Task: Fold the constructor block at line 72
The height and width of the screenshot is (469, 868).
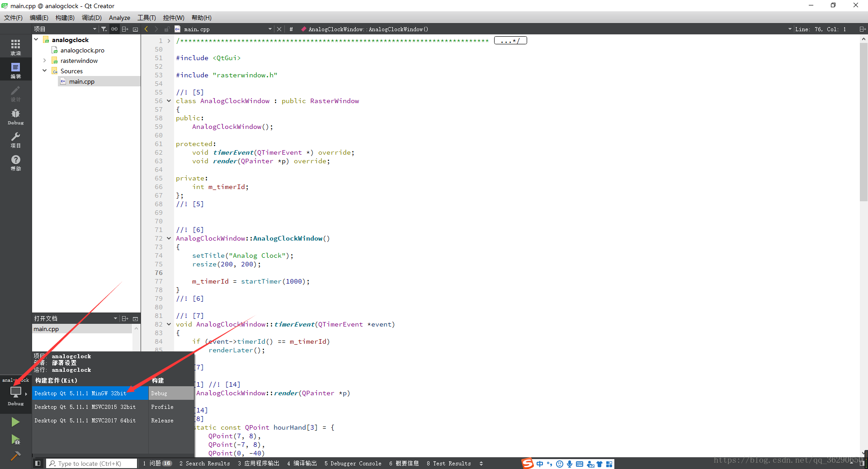Action: (x=169, y=238)
